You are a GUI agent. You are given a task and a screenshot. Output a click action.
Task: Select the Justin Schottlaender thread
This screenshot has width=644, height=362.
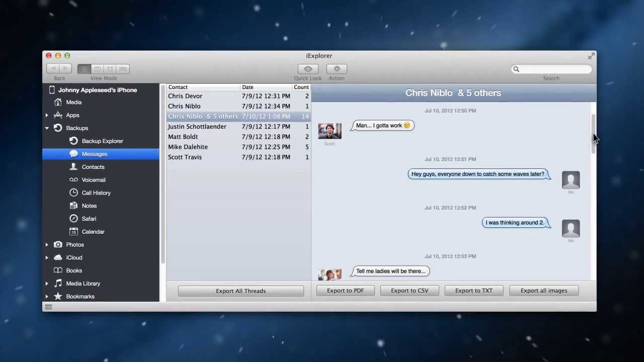(x=238, y=127)
